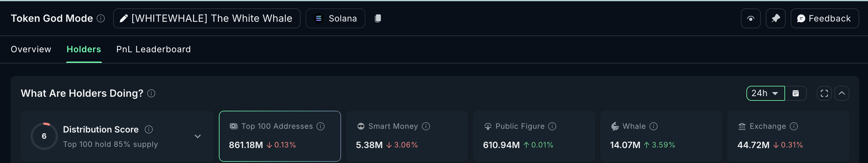Open the PnL Leaderboard tab
This screenshot has width=868, height=163.
[x=153, y=49]
